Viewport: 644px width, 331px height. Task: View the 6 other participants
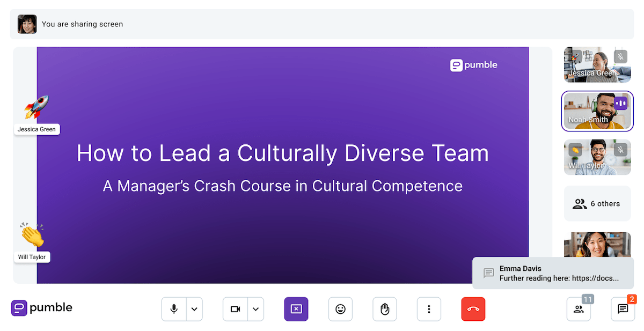[597, 203]
